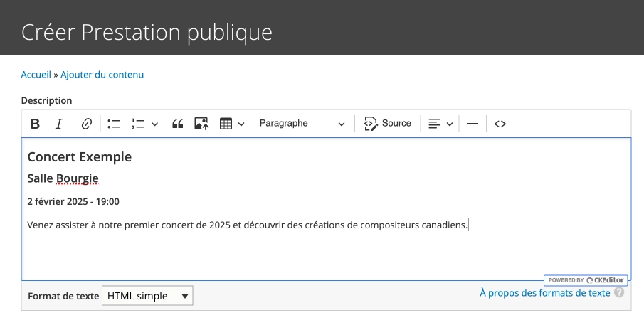Screen dimensions: 644x320
Task: Insert a table with the grid icon
Action: (226, 124)
